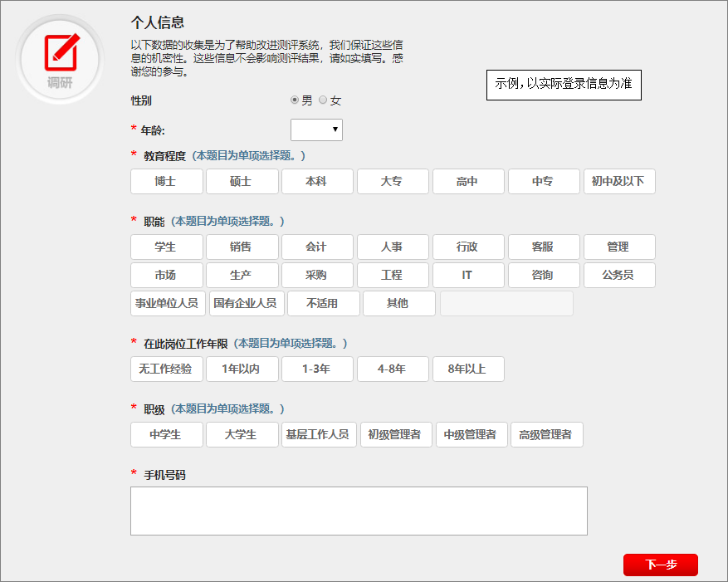The width and height of the screenshot is (728, 582).
Task: Select 客服 as job function
Action: point(545,247)
